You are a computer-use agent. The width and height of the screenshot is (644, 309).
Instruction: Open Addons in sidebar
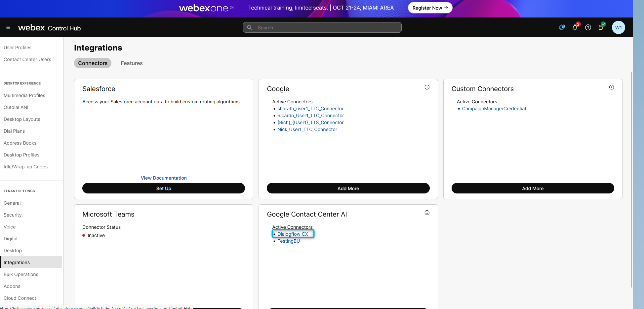pyautogui.click(x=12, y=286)
